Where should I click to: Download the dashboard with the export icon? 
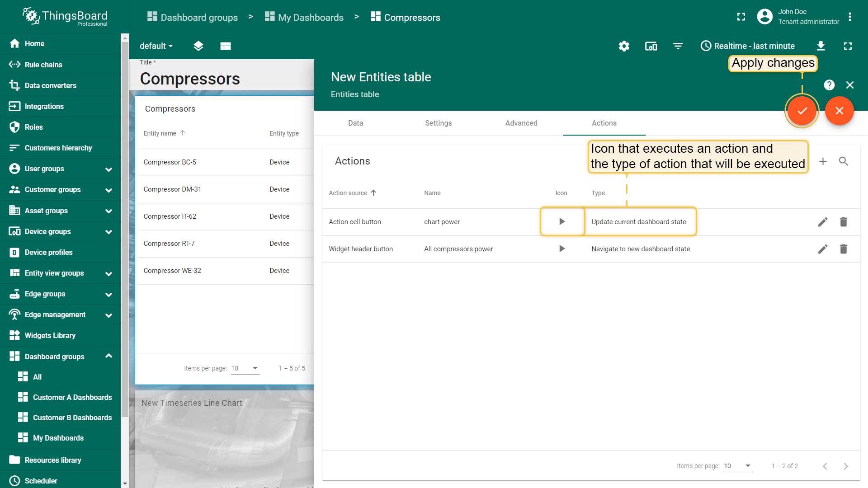821,46
